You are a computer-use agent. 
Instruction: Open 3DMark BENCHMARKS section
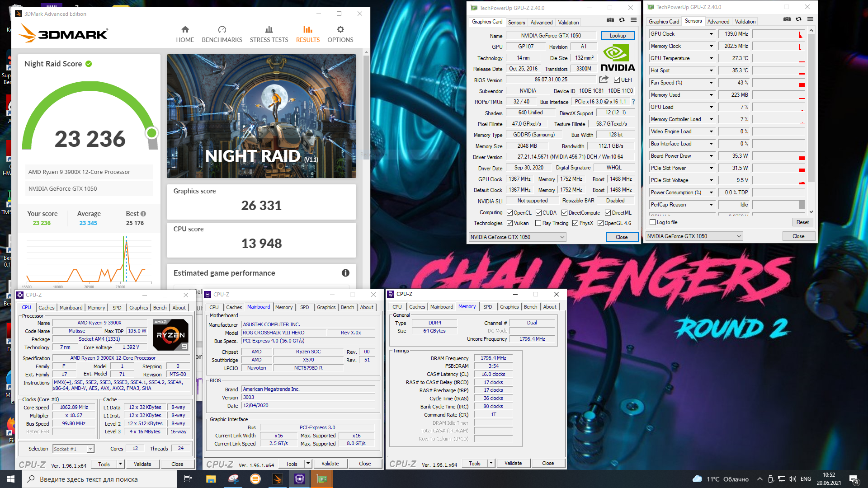point(222,34)
